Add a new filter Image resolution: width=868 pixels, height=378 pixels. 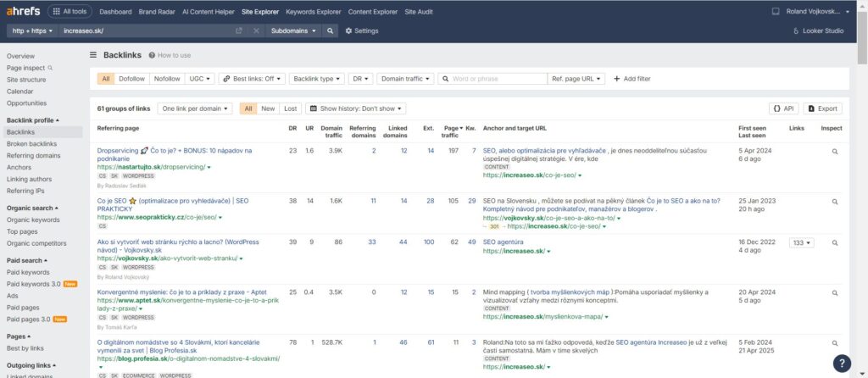(632, 79)
